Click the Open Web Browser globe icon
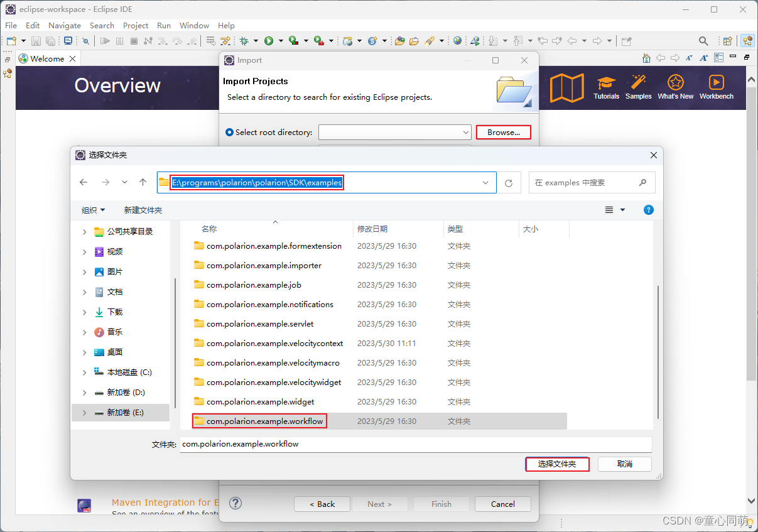Image resolution: width=758 pixels, height=532 pixels. tap(457, 41)
